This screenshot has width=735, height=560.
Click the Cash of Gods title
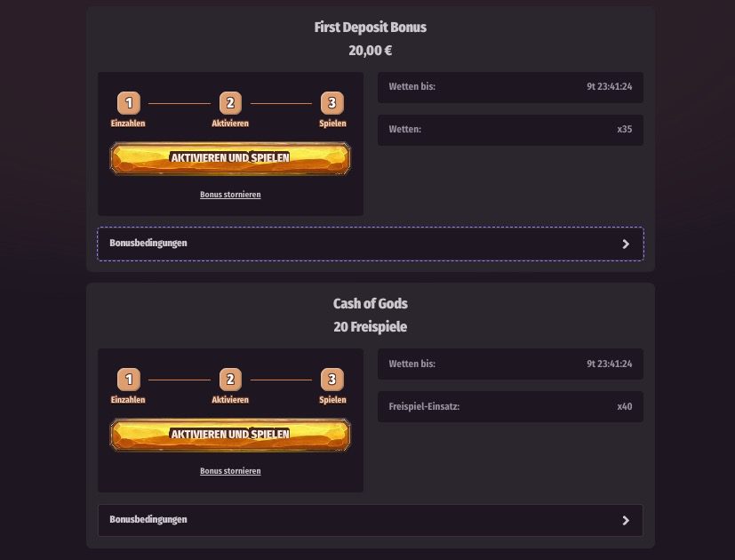pyautogui.click(x=371, y=304)
